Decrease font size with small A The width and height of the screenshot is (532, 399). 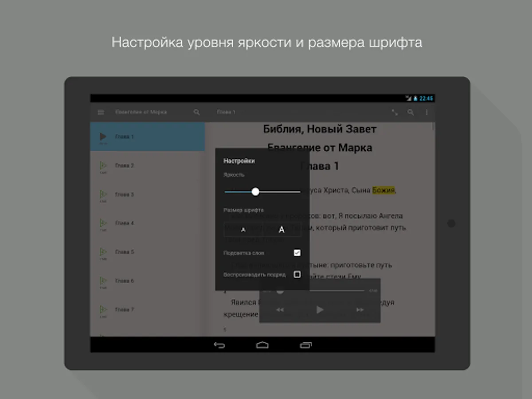pyautogui.click(x=243, y=230)
